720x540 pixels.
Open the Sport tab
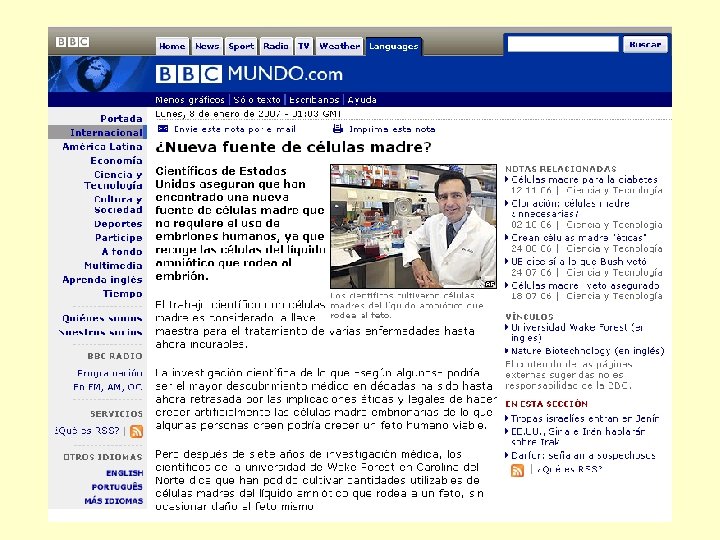[241, 46]
